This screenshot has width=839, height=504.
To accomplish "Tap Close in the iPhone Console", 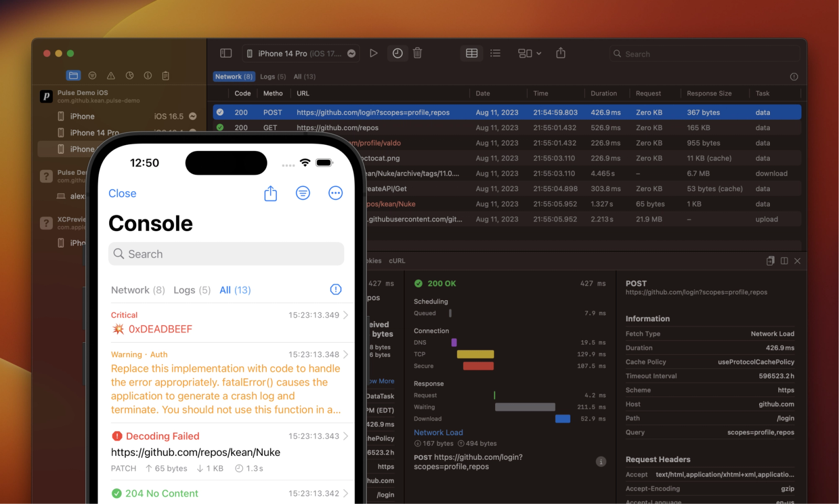I will 122,193.
